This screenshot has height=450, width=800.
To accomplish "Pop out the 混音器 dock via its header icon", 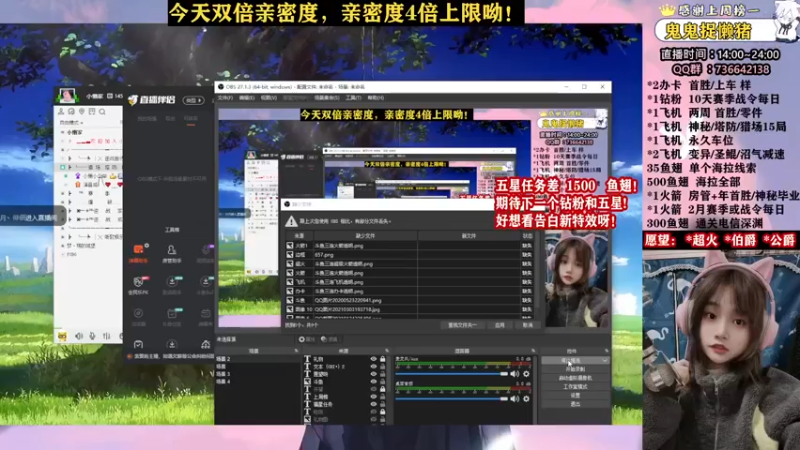I will tap(533, 351).
